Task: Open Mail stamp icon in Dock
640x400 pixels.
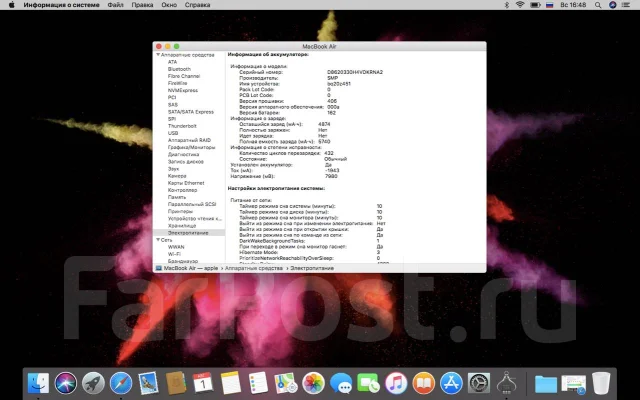Action: tap(148, 384)
